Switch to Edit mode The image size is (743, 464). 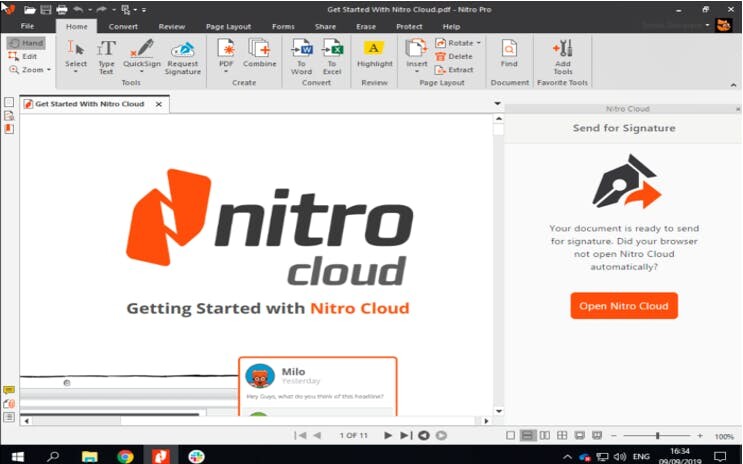[x=24, y=56]
